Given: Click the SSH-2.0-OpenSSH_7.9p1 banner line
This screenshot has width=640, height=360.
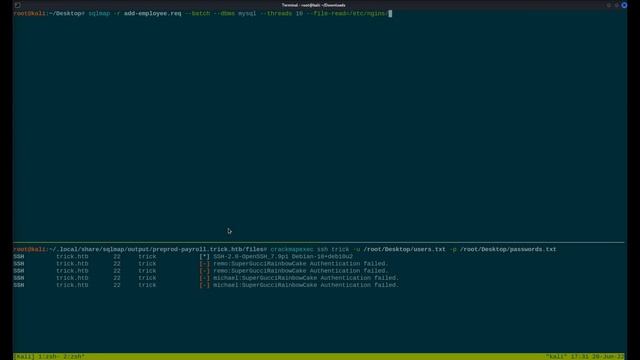Looking at the screenshot, I should tap(283, 257).
